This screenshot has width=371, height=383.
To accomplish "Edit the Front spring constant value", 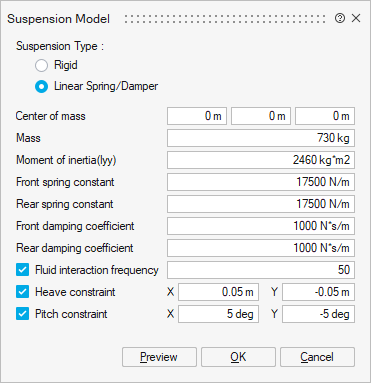I will [261, 182].
